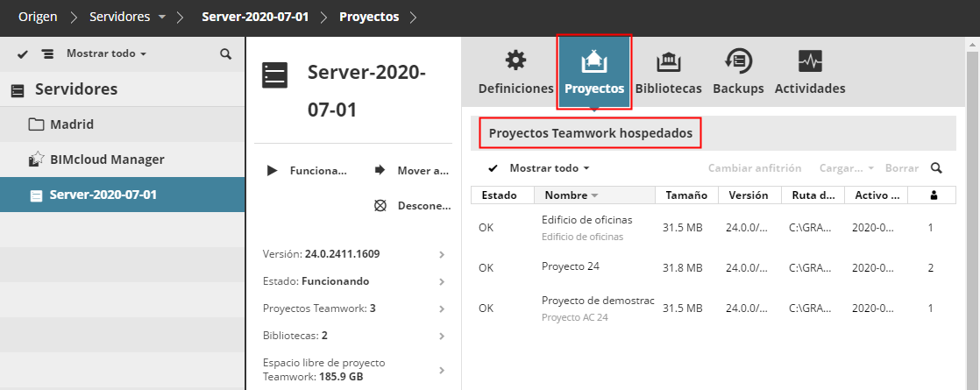
Task: Select the Madrid folder
Action: 122,124
